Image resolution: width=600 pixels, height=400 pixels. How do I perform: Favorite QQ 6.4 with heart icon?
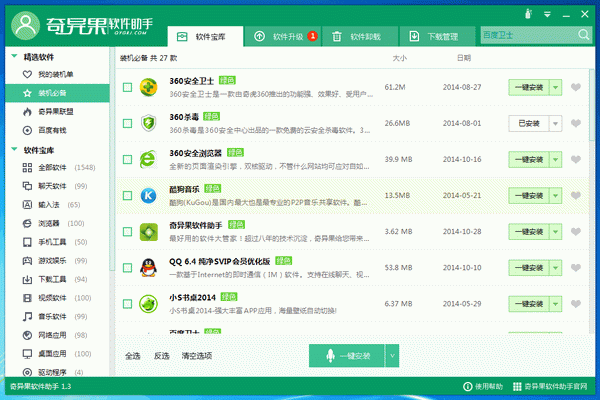tap(576, 268)
